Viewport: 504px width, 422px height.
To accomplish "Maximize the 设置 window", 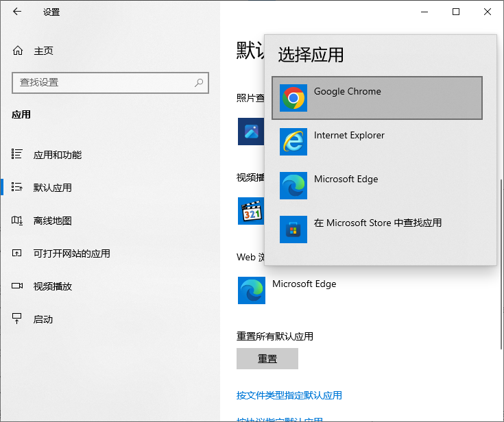I will pyautogui.click(x=456, y=12).
